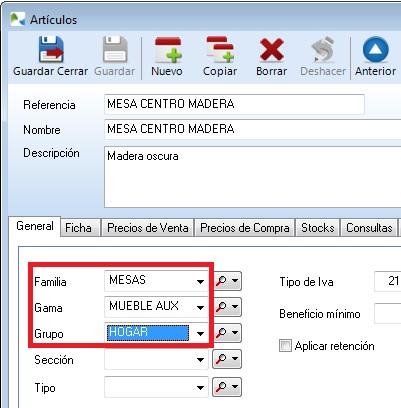Click the magnifier search icon beside Gama
This screenshot has height=408, width=401.
pyautogui.click(x=221, y=307)
